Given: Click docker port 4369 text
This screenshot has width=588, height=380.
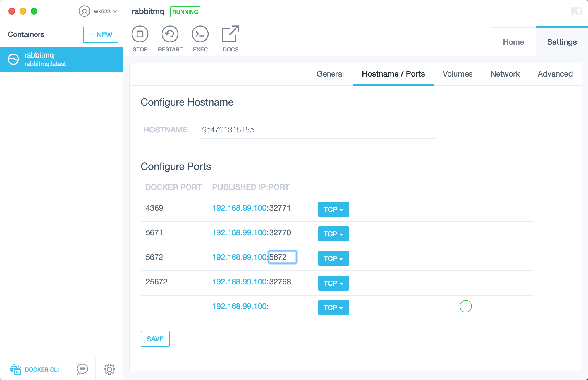Looking at the screenshot, I should (x=154, y=208).
